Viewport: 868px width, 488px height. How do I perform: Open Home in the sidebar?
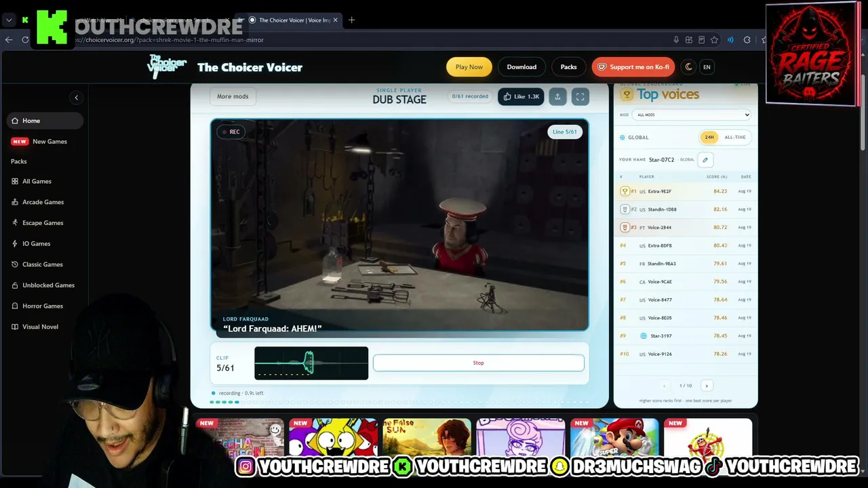point(44,121)
